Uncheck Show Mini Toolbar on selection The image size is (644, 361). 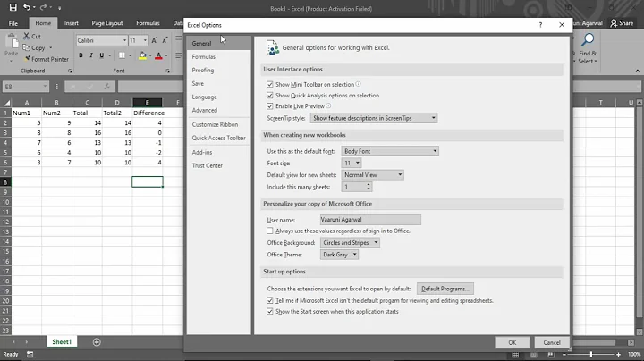[x=270, y=84]
